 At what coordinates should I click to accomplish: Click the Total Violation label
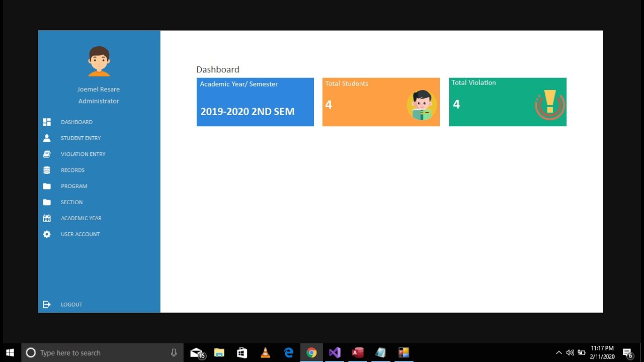[473, 82]
